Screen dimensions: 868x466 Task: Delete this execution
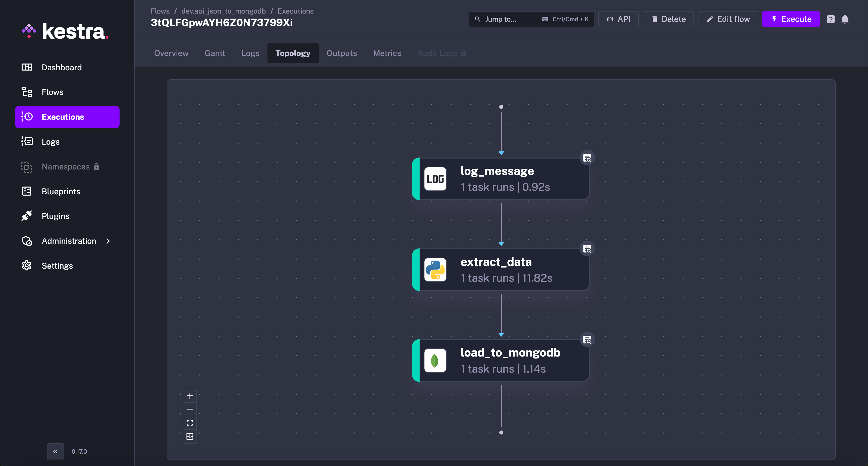tap(668, 19)
